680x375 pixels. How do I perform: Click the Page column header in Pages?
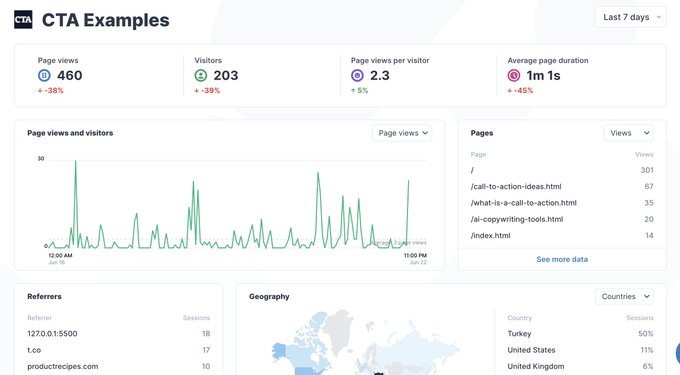478,154
